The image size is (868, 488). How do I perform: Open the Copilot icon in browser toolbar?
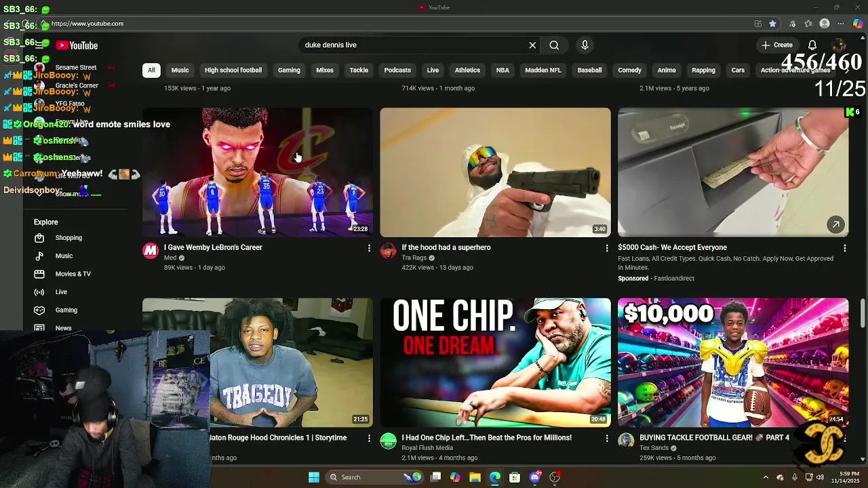pos(859,24)
